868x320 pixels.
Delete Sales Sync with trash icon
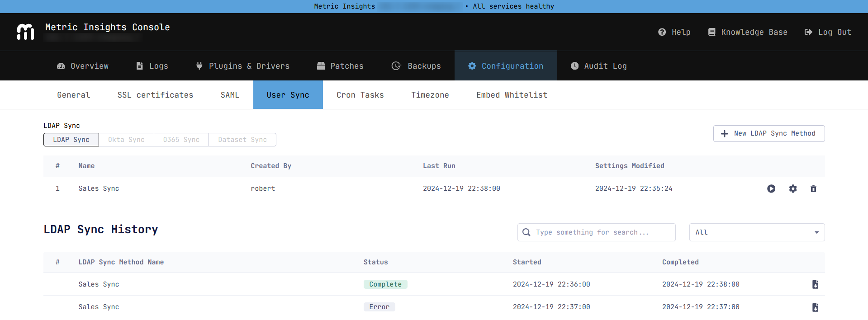pyautogui.click(x=813, y=188)
